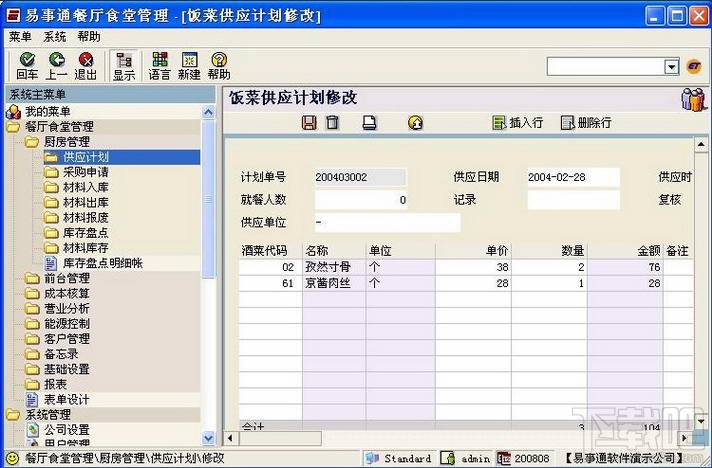The image size is (712, 468).
Task: Collapse the 餐厅食堂管理 folder
Action: tap(59, 127)
